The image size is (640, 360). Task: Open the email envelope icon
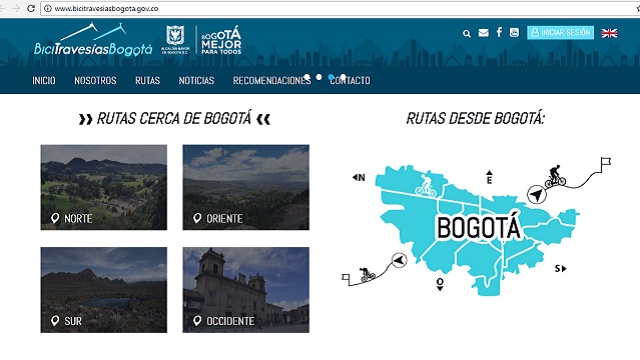point(483,33)
